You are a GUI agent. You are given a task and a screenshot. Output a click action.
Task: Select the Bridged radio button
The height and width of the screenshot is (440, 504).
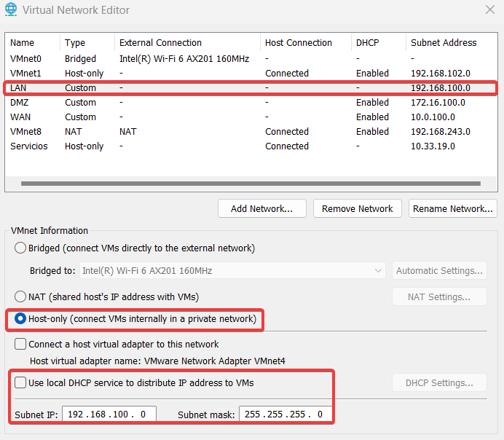pyautogui.click(x=20, y=248)
